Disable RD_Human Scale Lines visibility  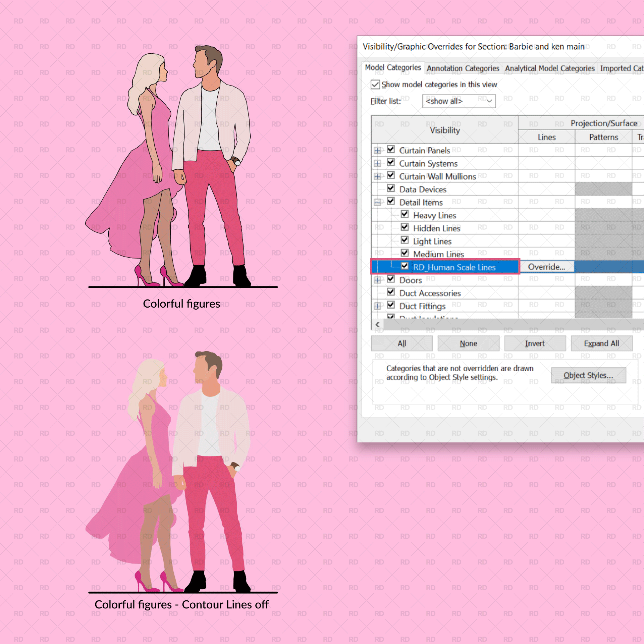405,266
